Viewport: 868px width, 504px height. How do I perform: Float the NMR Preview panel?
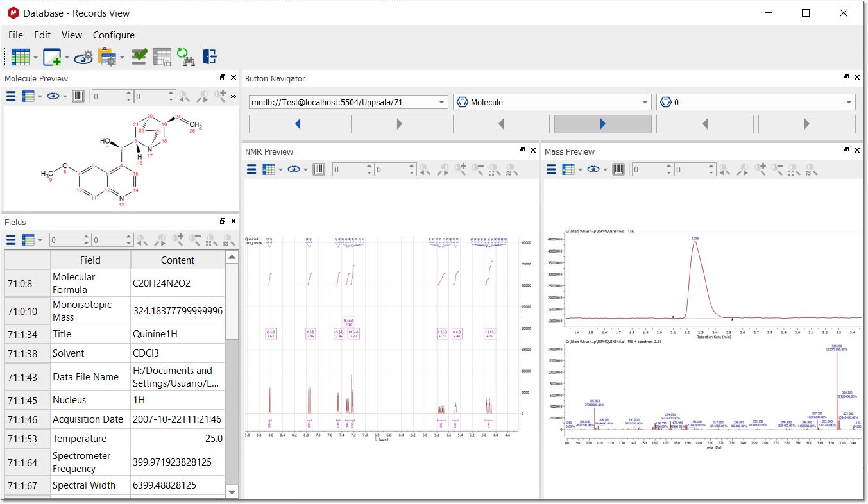522,150
